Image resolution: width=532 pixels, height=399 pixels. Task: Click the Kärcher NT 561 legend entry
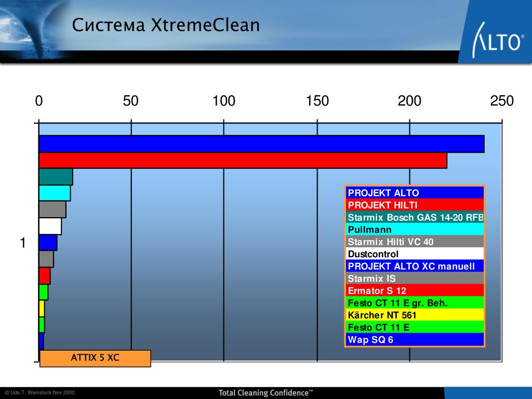coord(415,315)
